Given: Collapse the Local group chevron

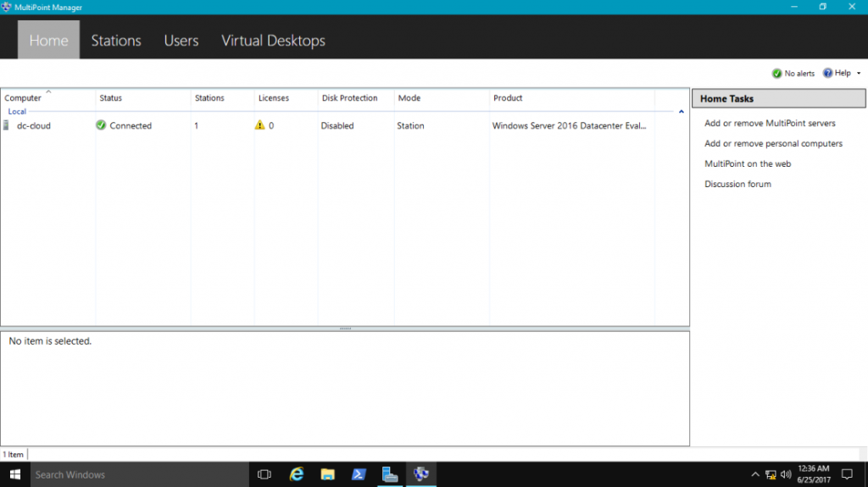Looking at the screenshot, I should coord(682,112).
